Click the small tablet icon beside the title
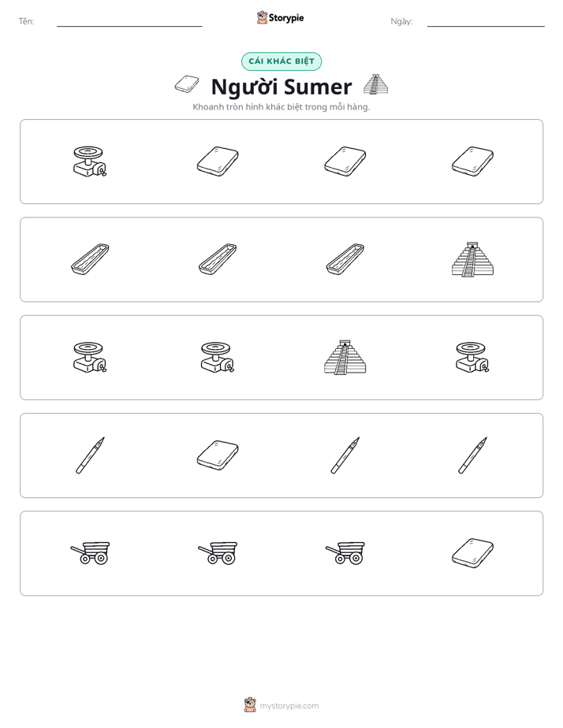563x728 pixels. [x=187, y=84]
